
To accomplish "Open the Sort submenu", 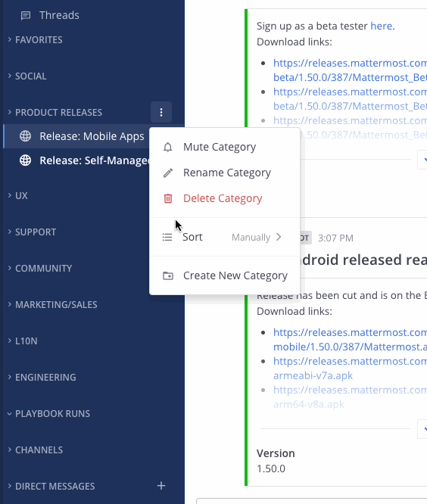I will click(x=224, y=237).
